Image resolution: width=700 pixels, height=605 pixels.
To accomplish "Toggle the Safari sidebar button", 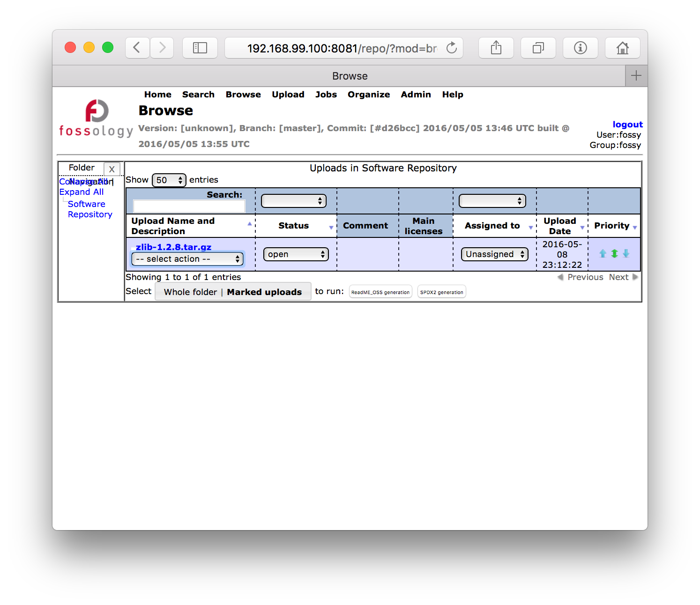I will click(200, 48).
